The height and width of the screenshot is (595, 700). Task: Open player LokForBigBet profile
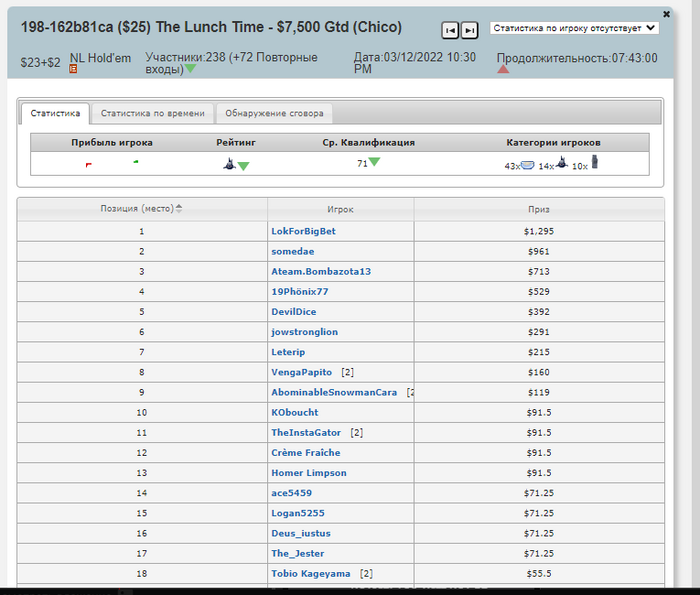304,231
